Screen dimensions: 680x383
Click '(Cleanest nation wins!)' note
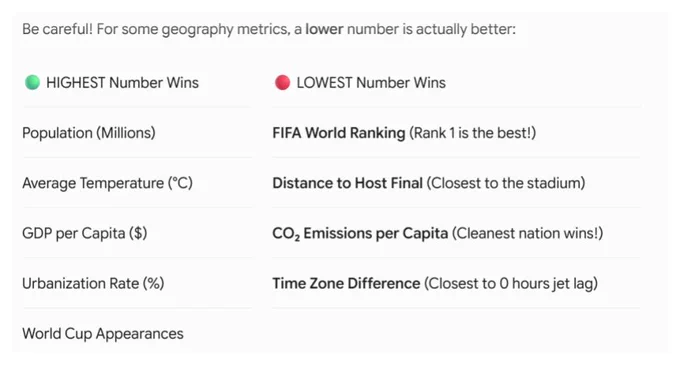point(527,233)
